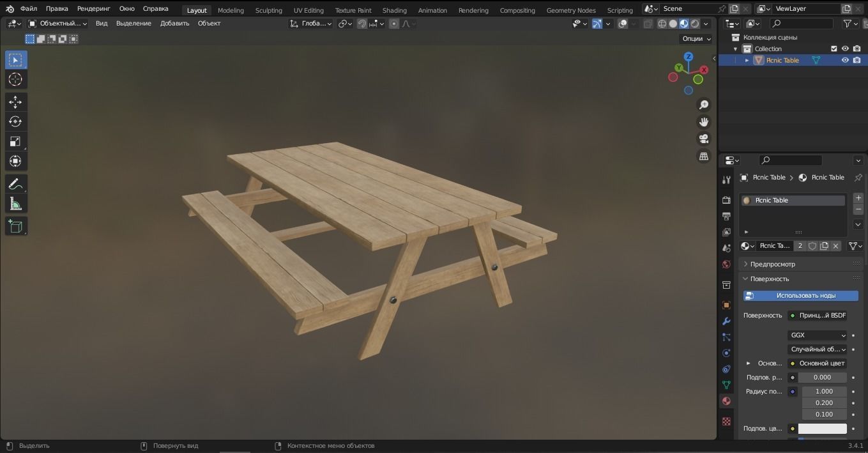Click the pan hand viewport icon
The image size is (868, 453).
click(704, 121)
